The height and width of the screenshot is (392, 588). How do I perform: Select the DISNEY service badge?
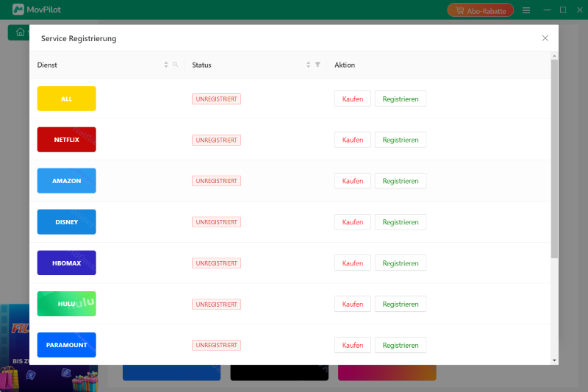(x=66, y=221)
